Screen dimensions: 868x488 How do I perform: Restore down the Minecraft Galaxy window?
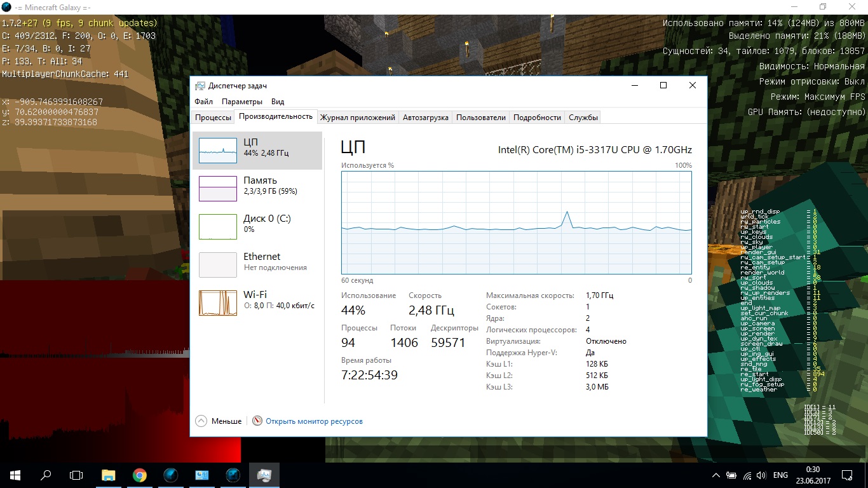823,6
